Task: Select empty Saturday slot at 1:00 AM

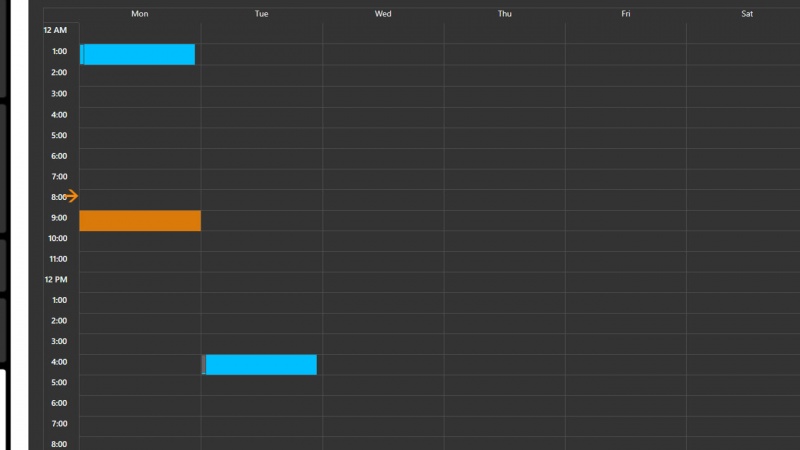Action: coord(743,55)
